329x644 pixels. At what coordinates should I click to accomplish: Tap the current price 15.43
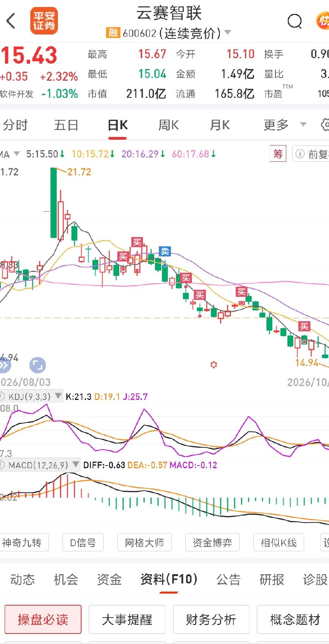tap(29, 55)
